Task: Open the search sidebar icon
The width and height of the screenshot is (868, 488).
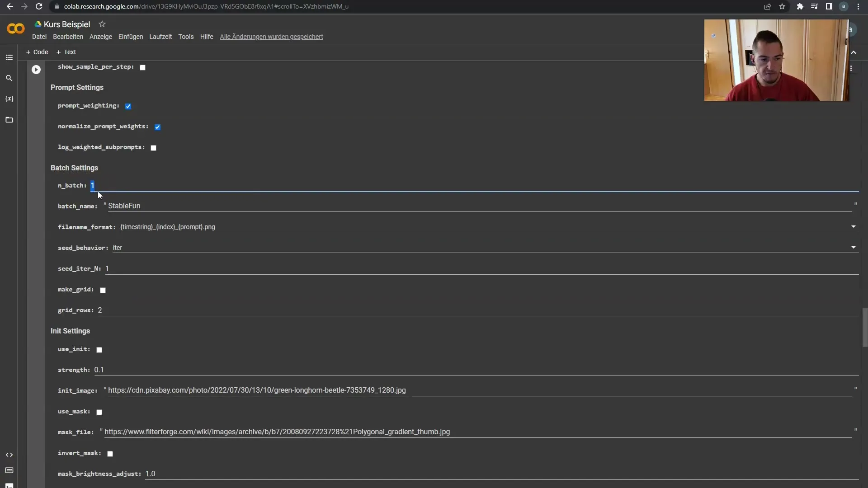Action: 9,78
